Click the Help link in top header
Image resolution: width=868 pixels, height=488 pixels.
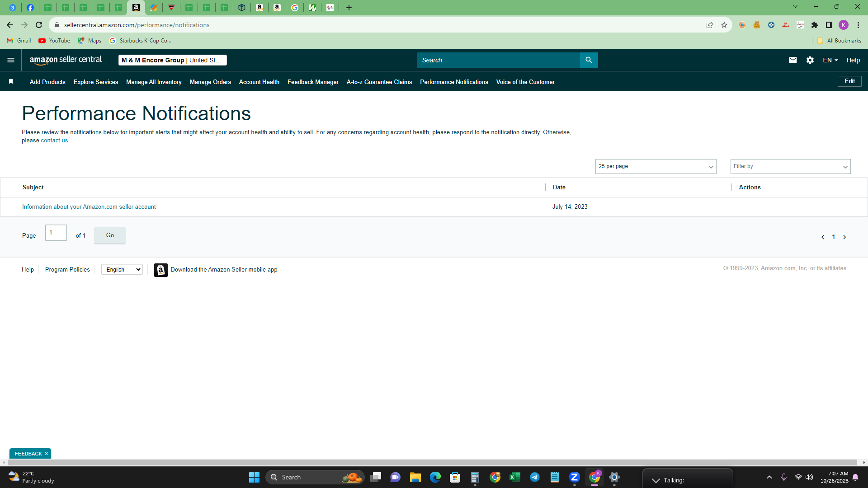coord(853,60)
